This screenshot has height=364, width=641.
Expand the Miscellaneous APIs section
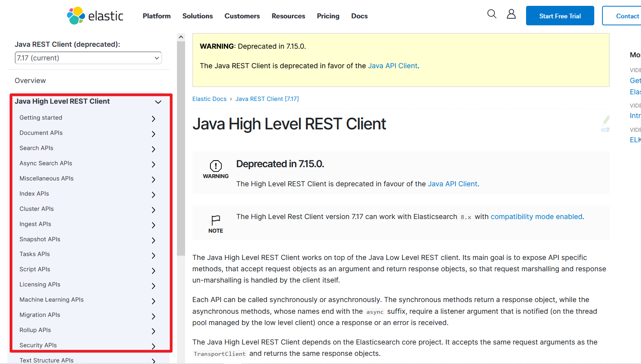(154, 180)
